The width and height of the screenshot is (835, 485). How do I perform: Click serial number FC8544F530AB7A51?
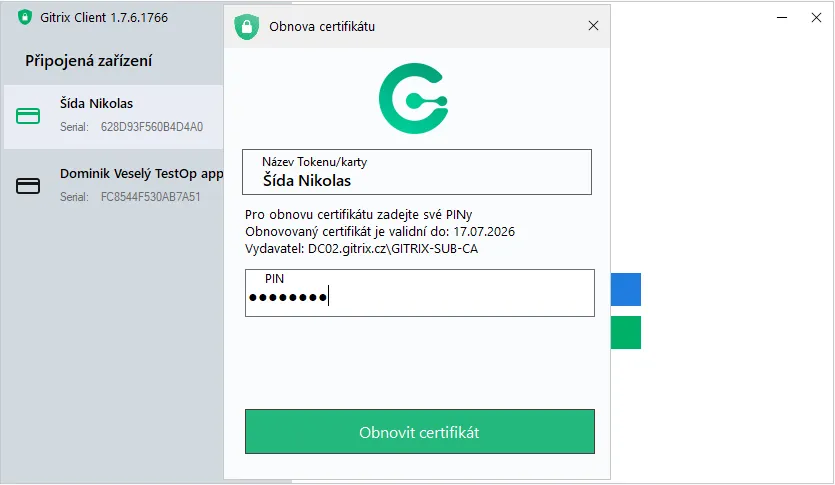(151, 197)
